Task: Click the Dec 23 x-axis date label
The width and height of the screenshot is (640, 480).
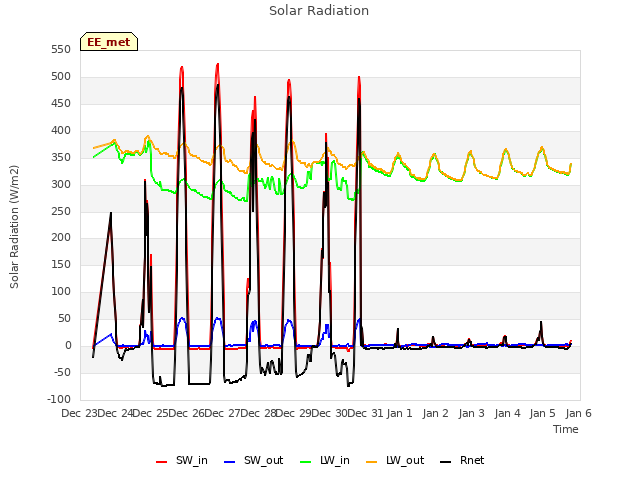Action: (80, 413)
